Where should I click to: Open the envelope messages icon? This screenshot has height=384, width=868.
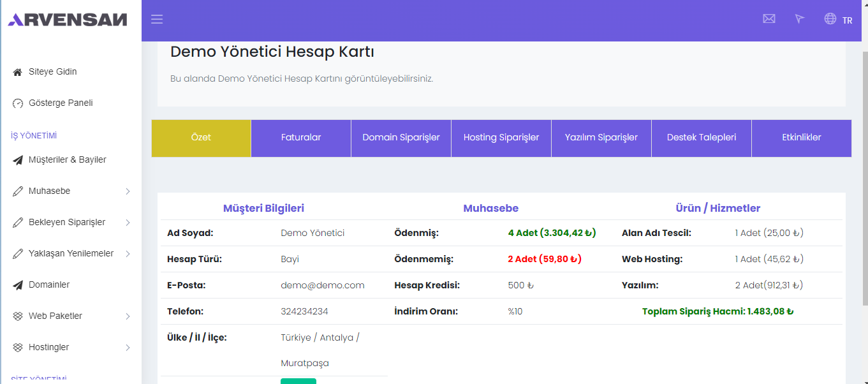[769, 18]
